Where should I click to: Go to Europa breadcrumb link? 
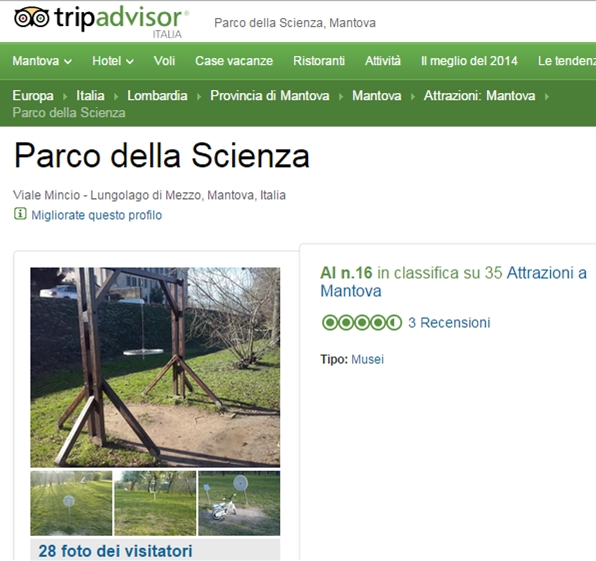coord(33,95)
